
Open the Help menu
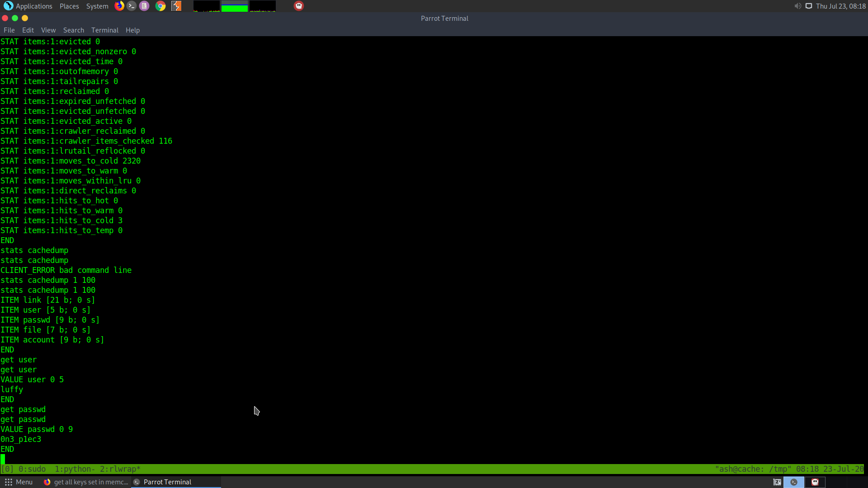pos(132,30)
